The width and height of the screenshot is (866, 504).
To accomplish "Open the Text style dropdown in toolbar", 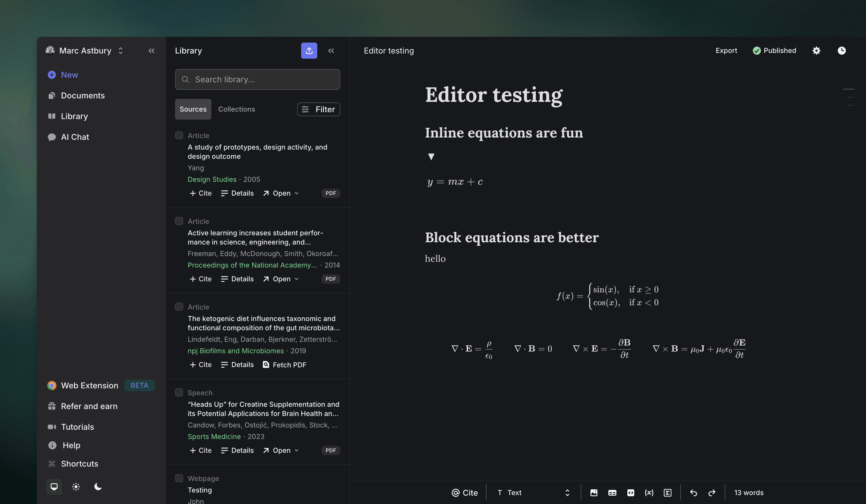I will coord(533,493).
